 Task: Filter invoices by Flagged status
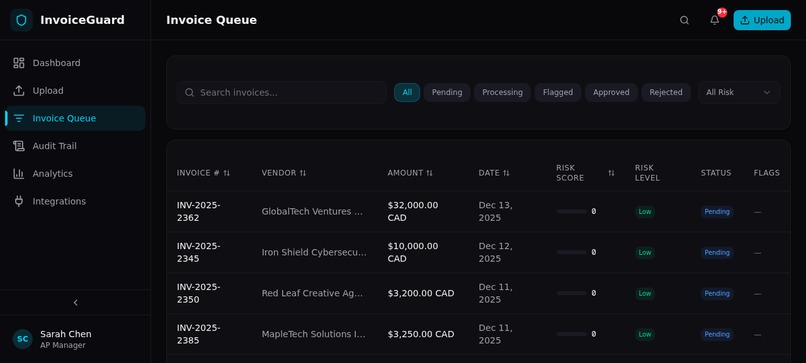point(558,93)
